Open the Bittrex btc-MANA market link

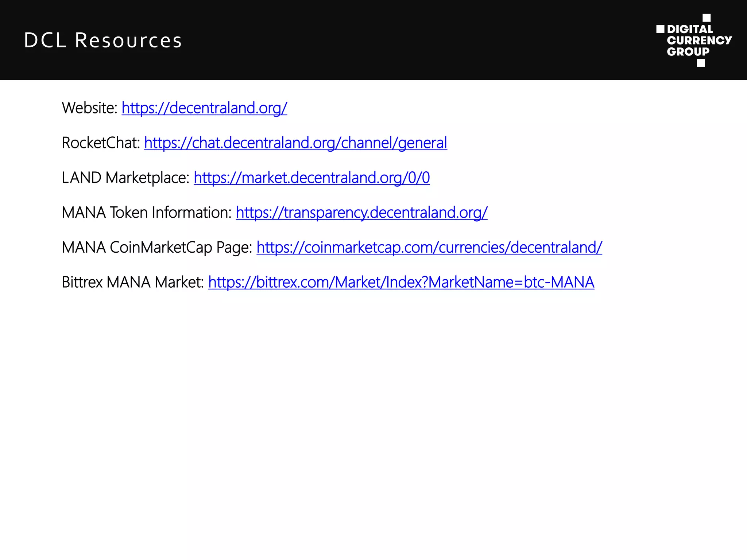401,283
